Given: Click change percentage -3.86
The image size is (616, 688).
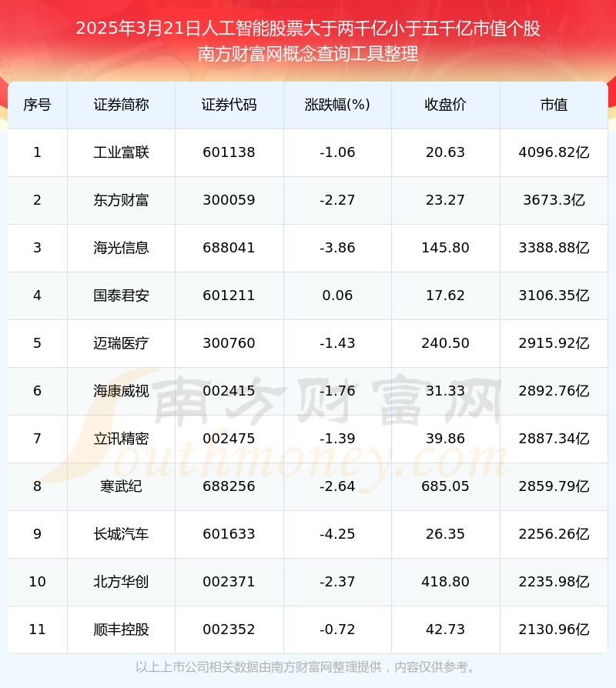Looking at the screenshot, I should [337, 248].
